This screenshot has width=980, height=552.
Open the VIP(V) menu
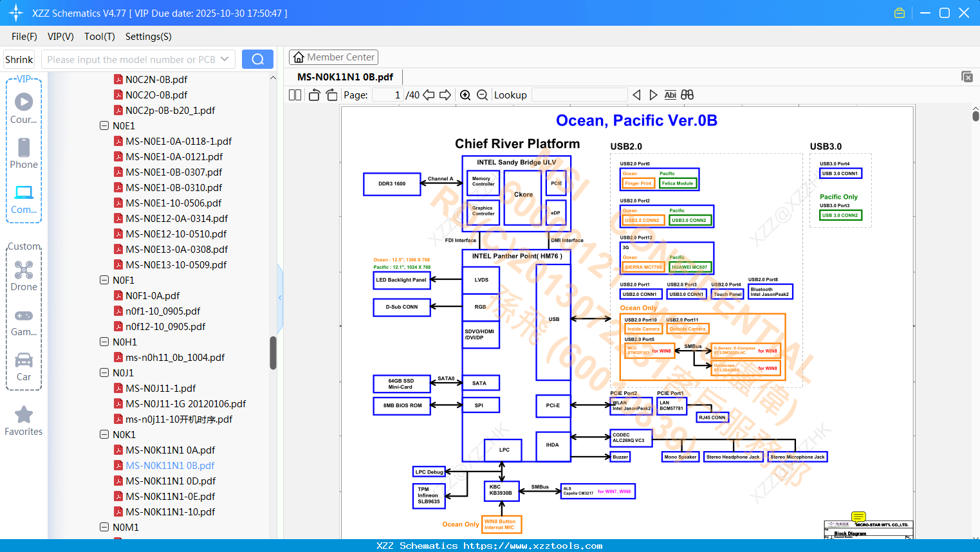pos(60,37)
